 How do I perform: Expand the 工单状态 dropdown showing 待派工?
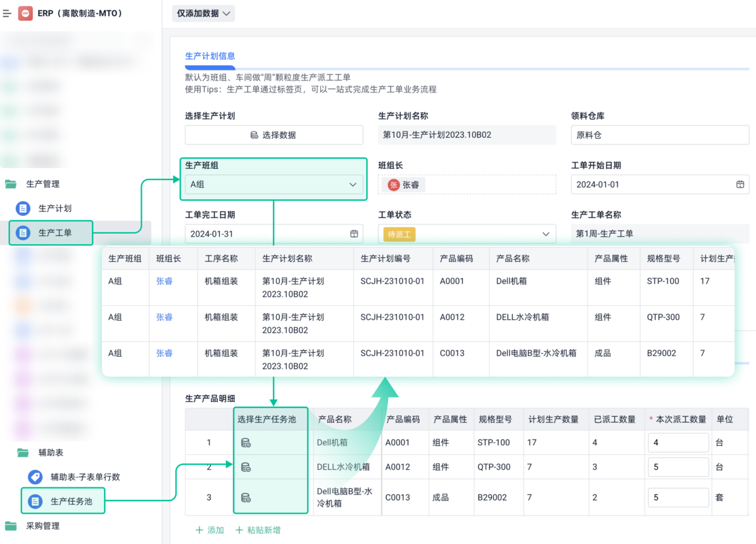pyautogui.click(x=546, y=233)
